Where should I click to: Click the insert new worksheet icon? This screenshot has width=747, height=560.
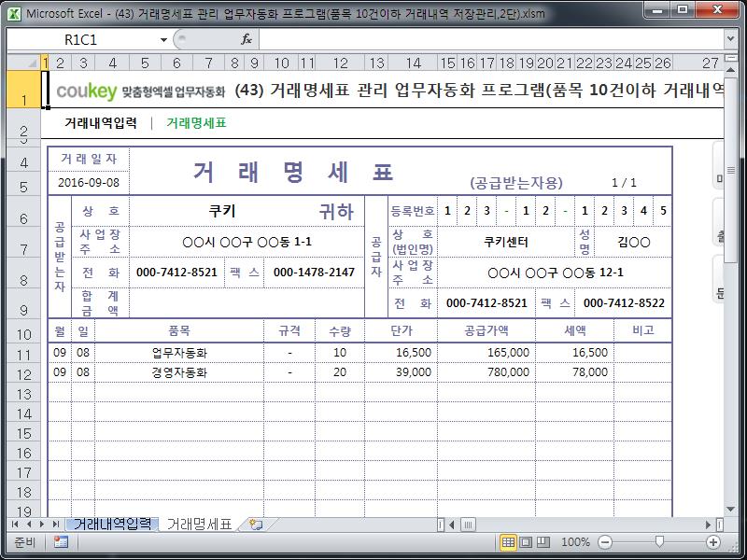pos(256,525)
